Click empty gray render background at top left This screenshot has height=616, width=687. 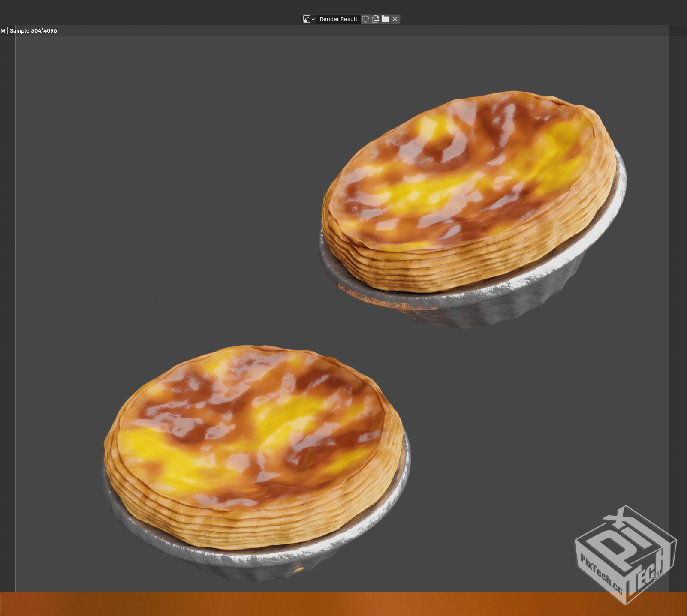pyautogui.click(x=129, y=129)
